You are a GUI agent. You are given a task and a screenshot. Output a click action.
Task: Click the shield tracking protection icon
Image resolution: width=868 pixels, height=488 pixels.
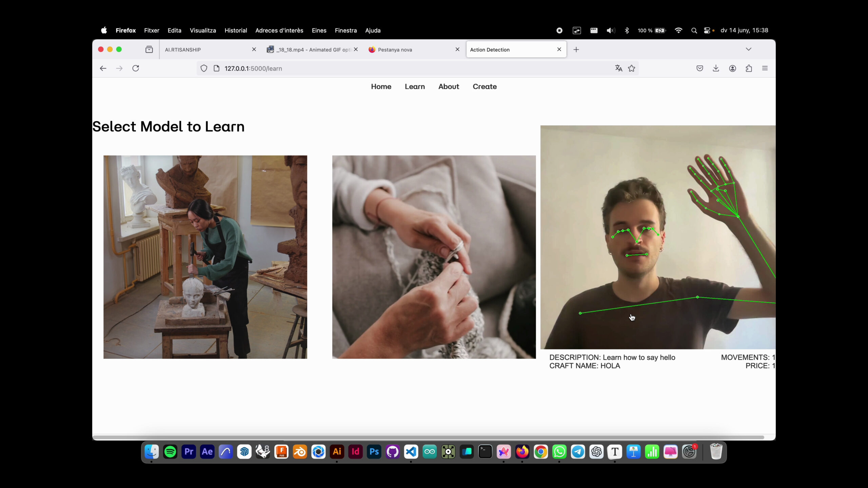[204, 68]
